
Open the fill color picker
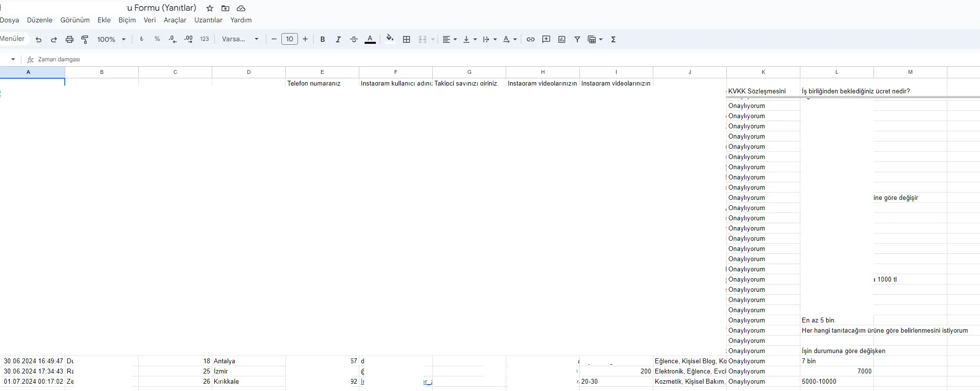point(390,39)
